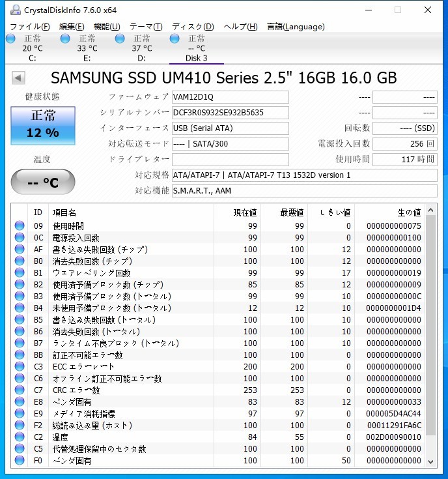Click the rotation rate field ---- (SSD)

point(405,128)
